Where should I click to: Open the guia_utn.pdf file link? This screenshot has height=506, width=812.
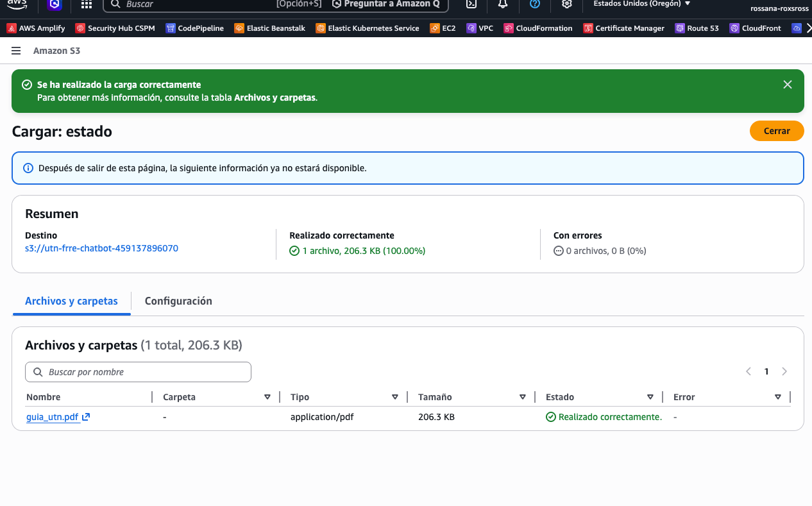pyautogui.click(x=53, y=417)
